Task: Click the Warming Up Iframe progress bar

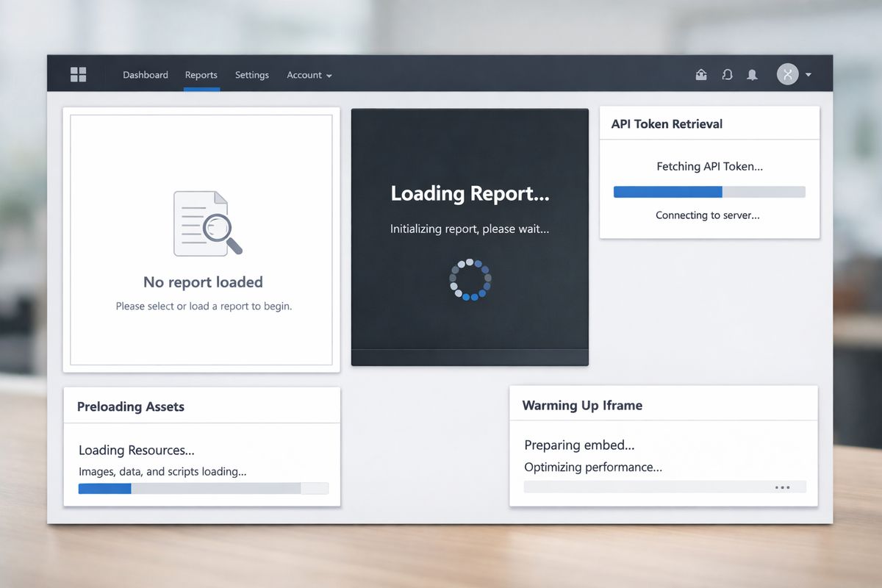Action: pos(665,487)
